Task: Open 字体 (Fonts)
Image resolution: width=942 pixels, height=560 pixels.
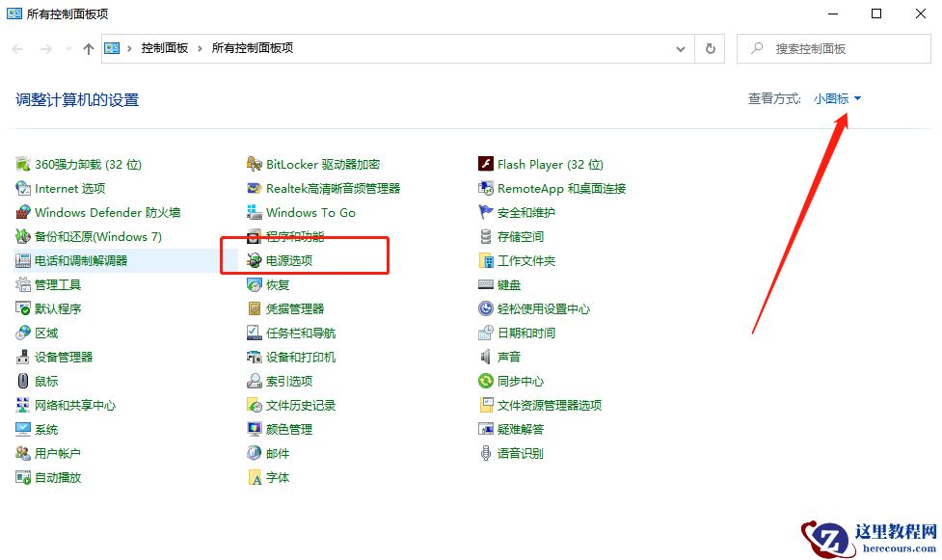Action: [277, 477]
